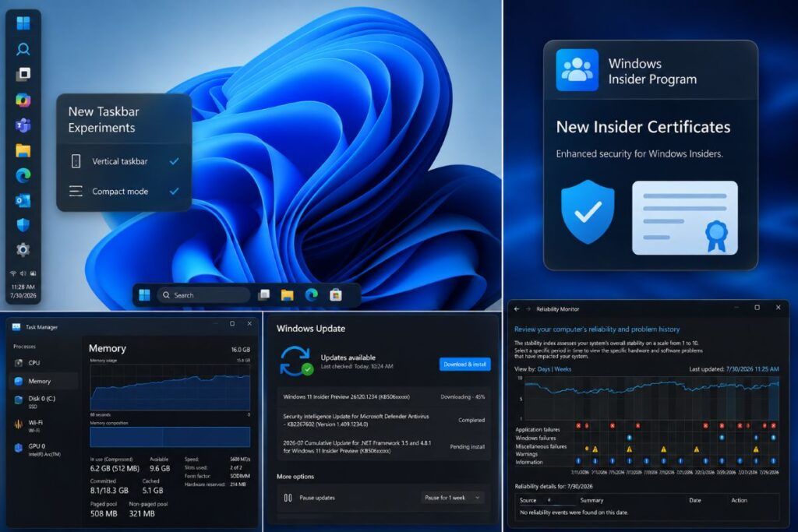The width and height of the screenshot is (798, 532).
Task: Select the Security Intelligence Update row
Action: pyautogui.click(x=383, y=420)
